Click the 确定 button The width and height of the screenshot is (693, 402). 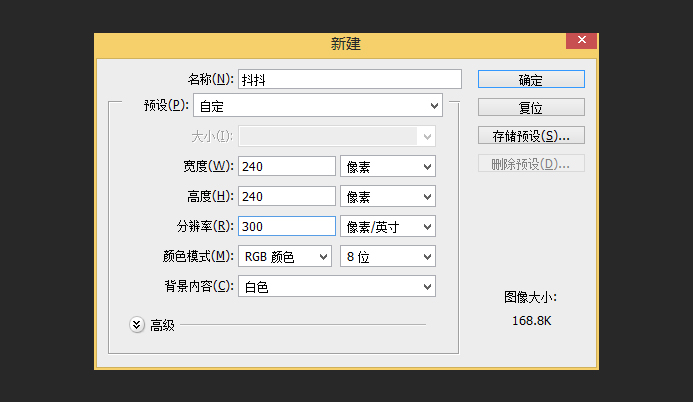531,80
